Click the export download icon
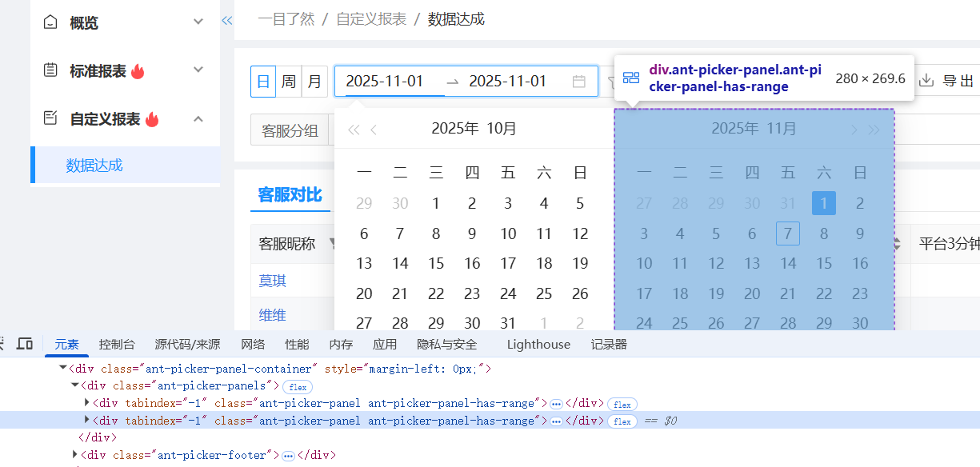 tap(926, 80)
